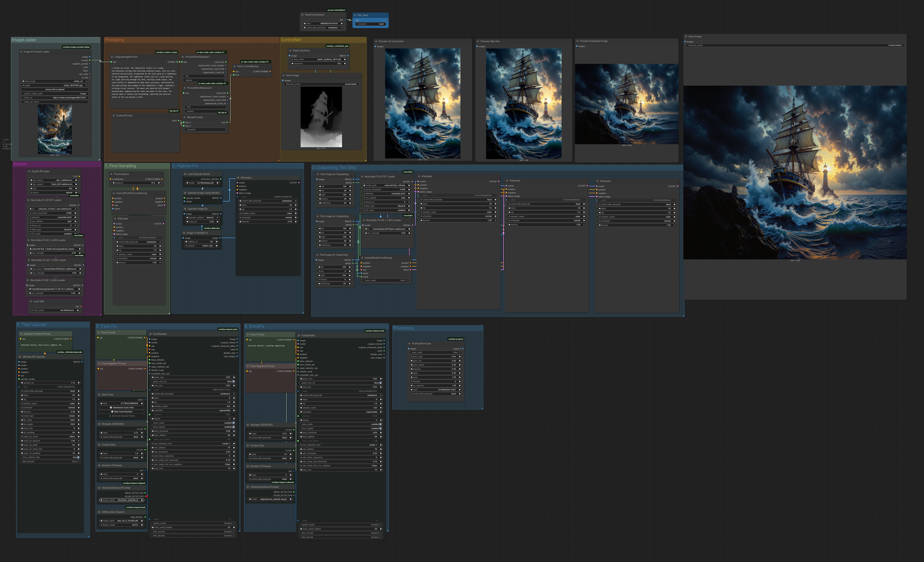Toggle force_uniform_tiles in Ultimate SD Upscale

pos(50,457)
